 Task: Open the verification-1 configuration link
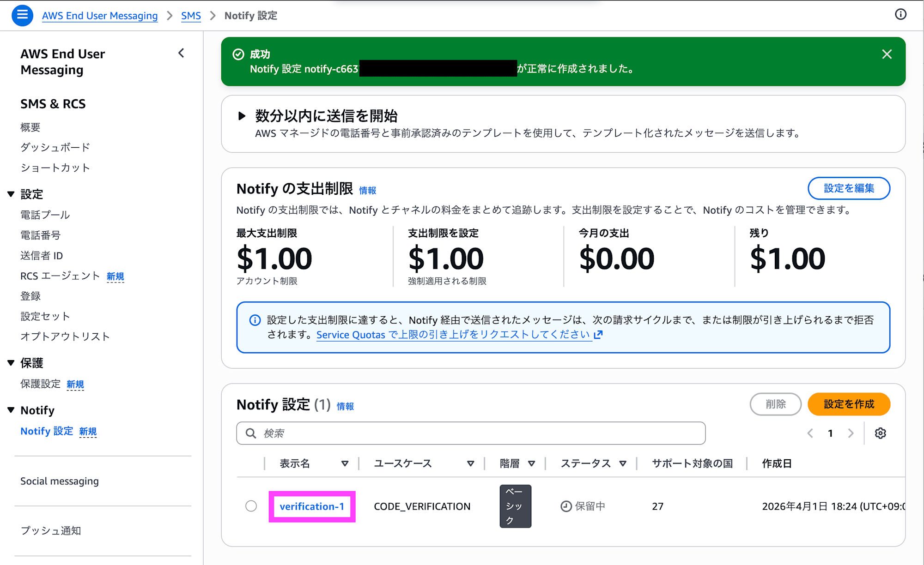[x=312, y=506]
